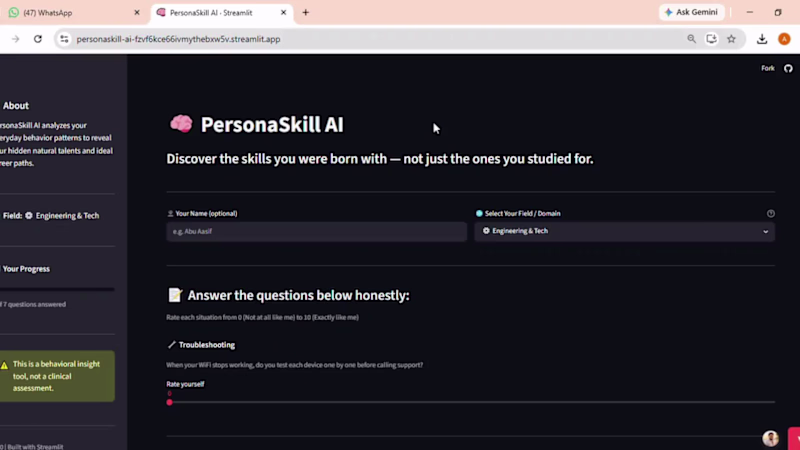Click the Built with Streamlit footer text
The image size is (800, 450).
32,447
